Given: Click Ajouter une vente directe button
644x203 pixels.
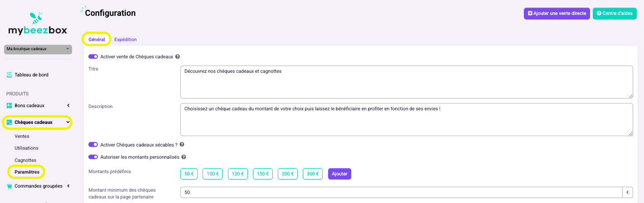Looking at the screenshot, I should (557, 14).
